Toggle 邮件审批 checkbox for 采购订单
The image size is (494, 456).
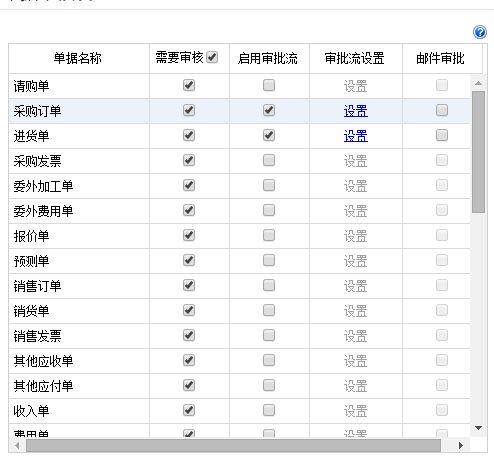tap(442, 110)
